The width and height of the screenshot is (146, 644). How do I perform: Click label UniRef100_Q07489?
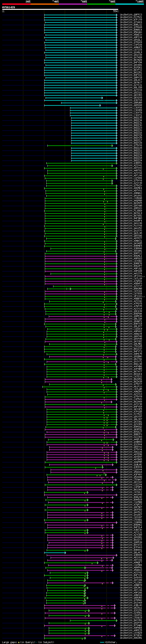pyautogui.click(x=131, y=58)
